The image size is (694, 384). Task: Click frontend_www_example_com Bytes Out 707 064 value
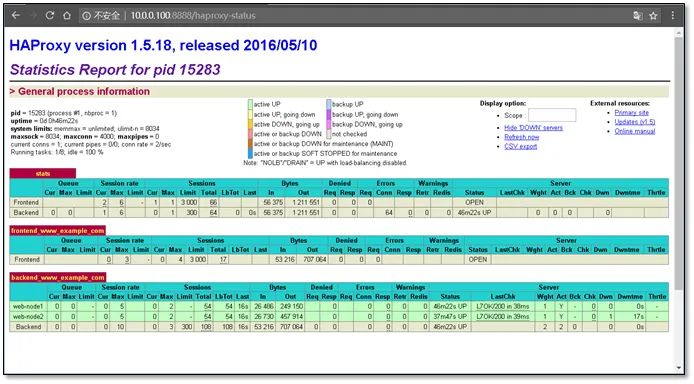point(315,259)
